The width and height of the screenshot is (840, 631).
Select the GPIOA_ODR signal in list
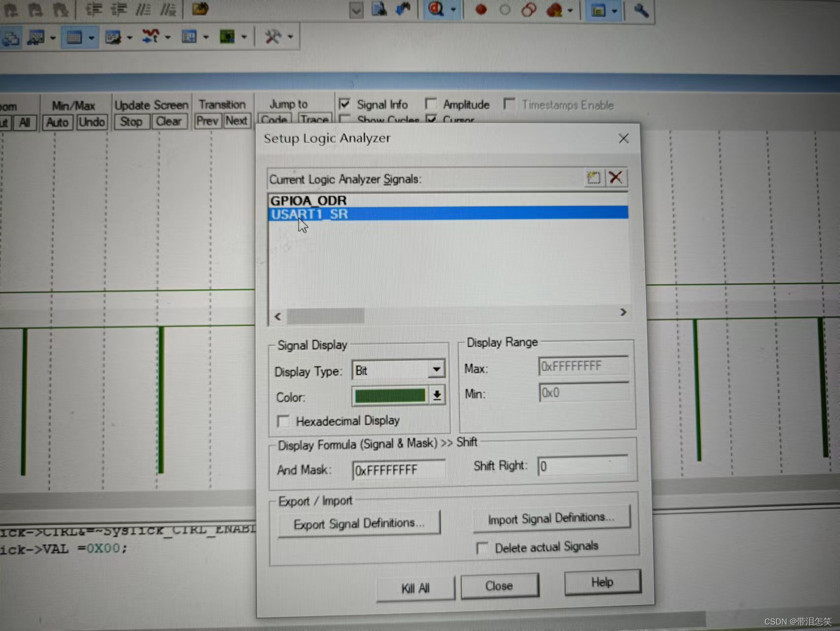(x=448, y=200)
